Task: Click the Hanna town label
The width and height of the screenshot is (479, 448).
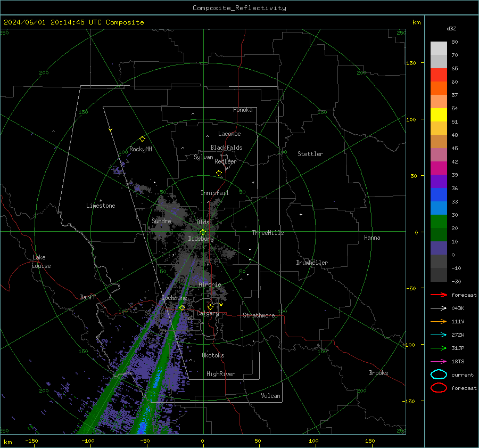Action: coord(372,238)
